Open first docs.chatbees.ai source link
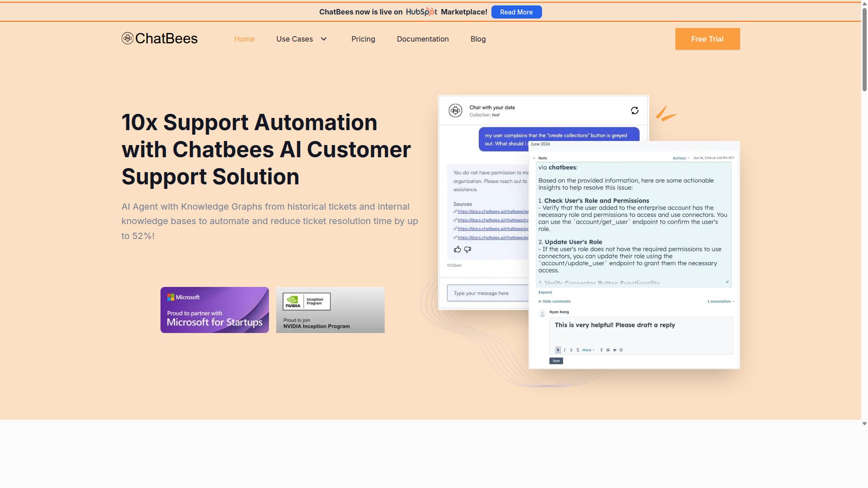This screenshot has height=488, width=868. tap(493, 211)
